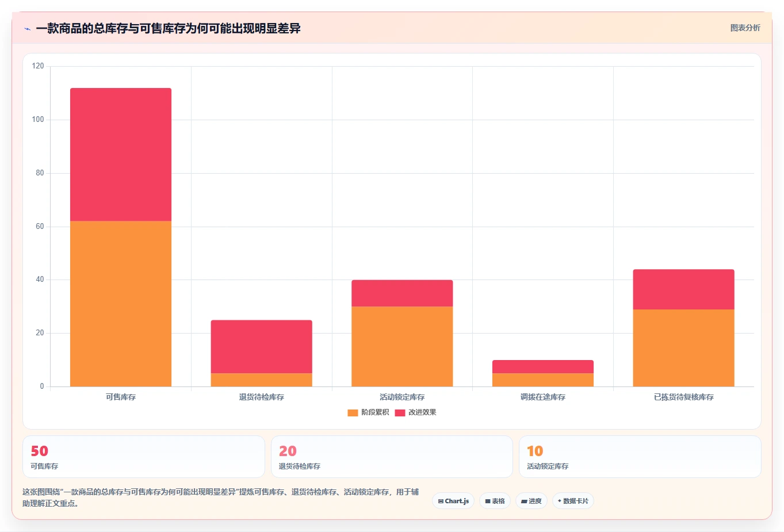
Task: Click the lightning icon beside the chart title
Action: coord(27,29)
